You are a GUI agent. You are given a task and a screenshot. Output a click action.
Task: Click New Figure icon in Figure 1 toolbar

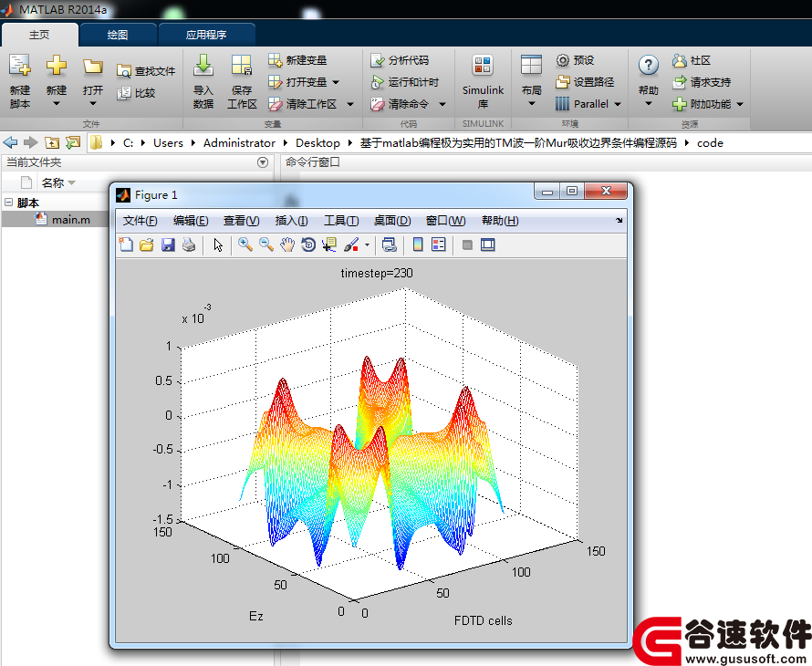126,245
